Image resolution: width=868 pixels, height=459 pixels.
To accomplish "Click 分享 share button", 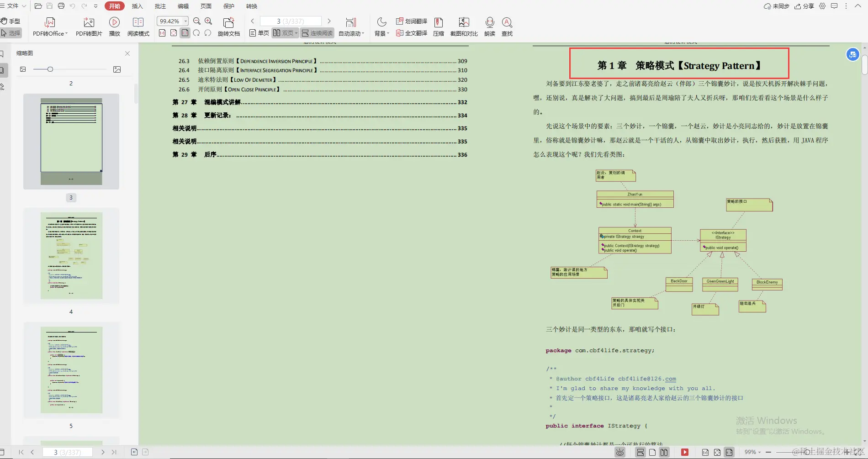I will 804,6.
